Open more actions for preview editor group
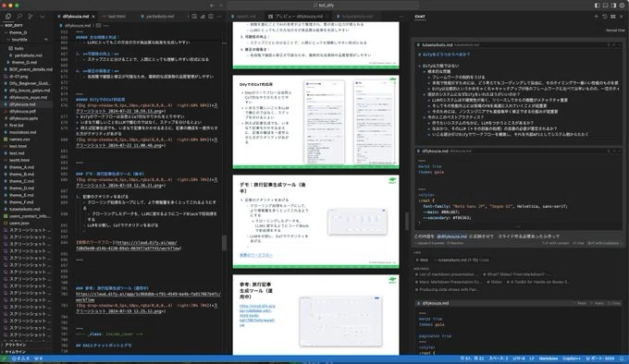629x364 pixels. tap(401, 17)
